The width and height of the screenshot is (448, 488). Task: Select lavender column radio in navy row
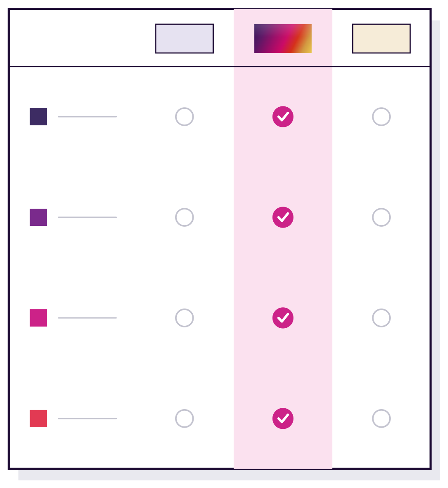pos(185,117)
